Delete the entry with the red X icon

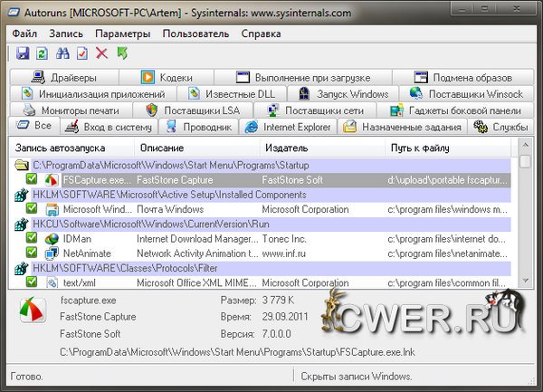[x=101, y=54]
